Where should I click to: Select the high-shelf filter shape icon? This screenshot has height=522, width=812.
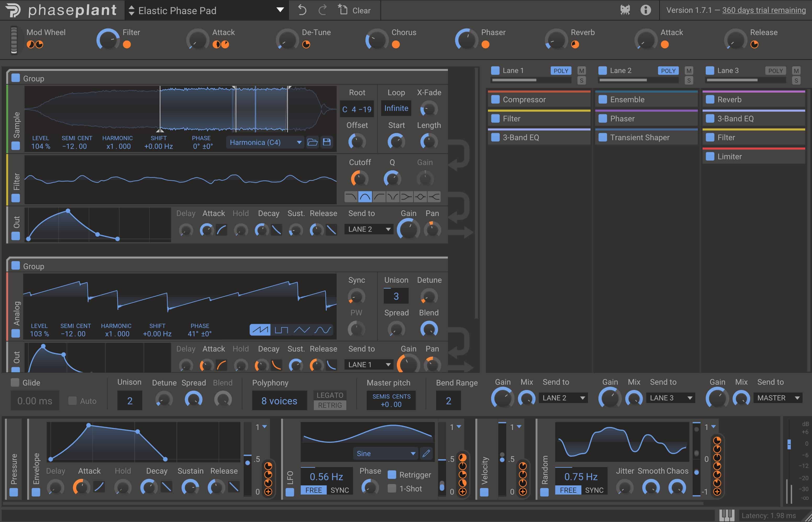coord(434,197)
